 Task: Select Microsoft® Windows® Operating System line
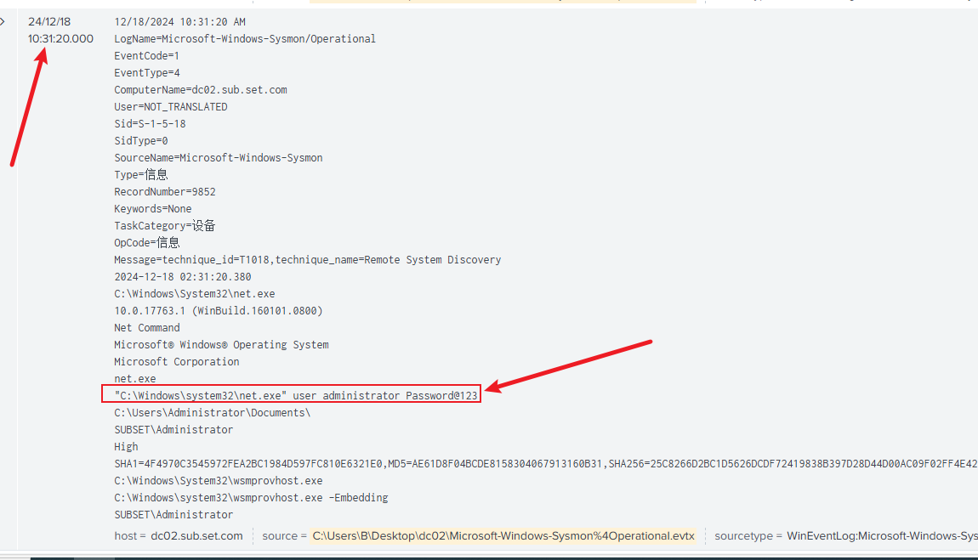click(x=221, y=344)
